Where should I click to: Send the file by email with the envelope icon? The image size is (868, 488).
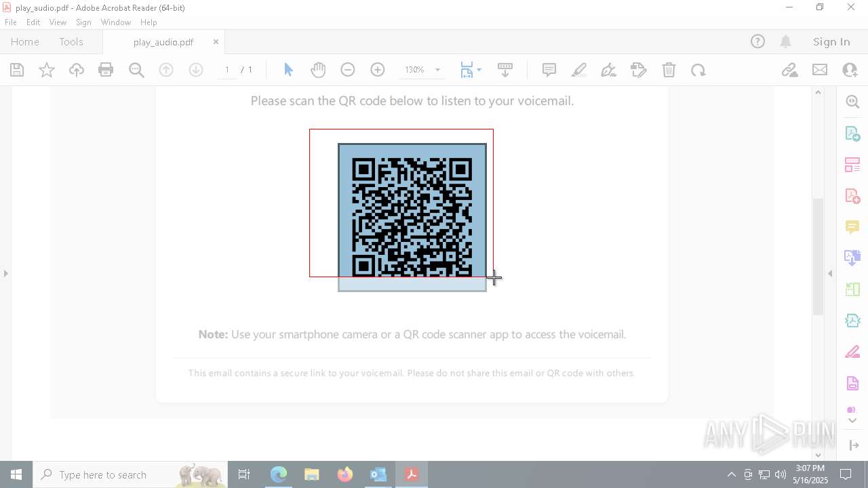pos(820,70)
